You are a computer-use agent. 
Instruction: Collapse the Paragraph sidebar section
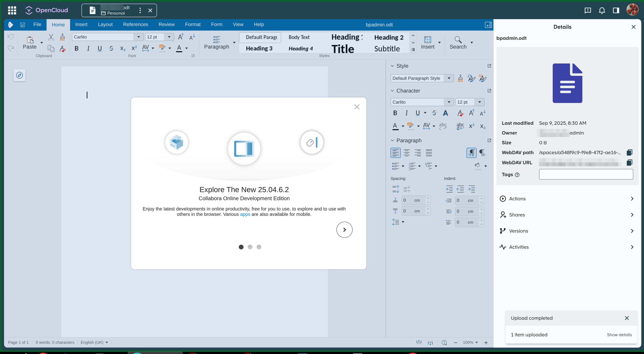[x=392, y=140]
